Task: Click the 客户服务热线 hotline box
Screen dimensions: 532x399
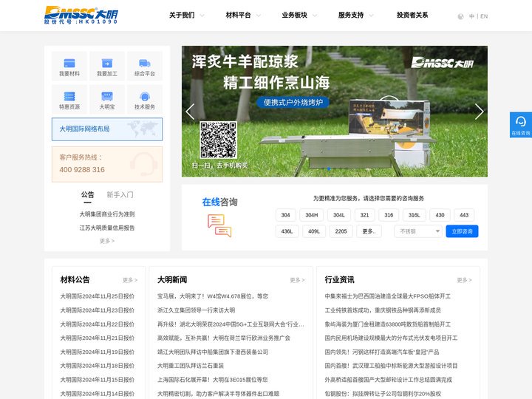Action: [107, 164]
